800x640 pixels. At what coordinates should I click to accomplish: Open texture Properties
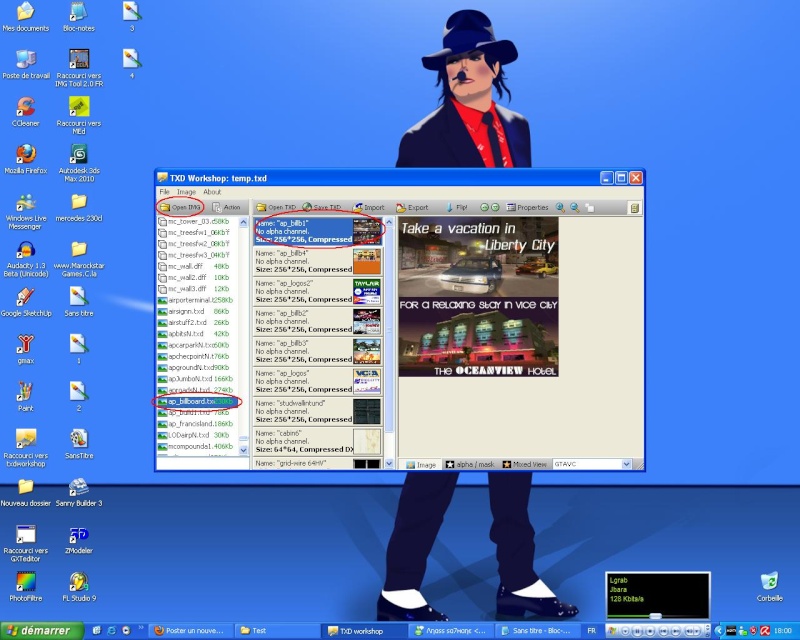[x=528, y=207]
